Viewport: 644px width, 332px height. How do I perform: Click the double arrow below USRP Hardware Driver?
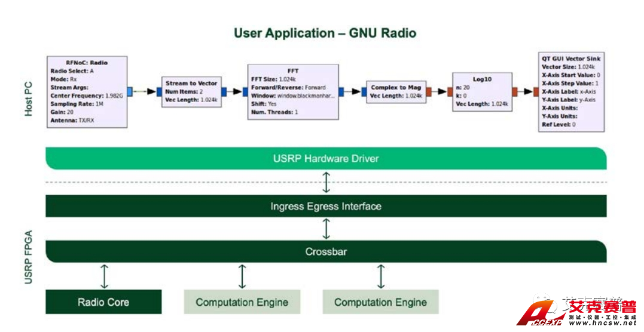click(x=326, y=182)
